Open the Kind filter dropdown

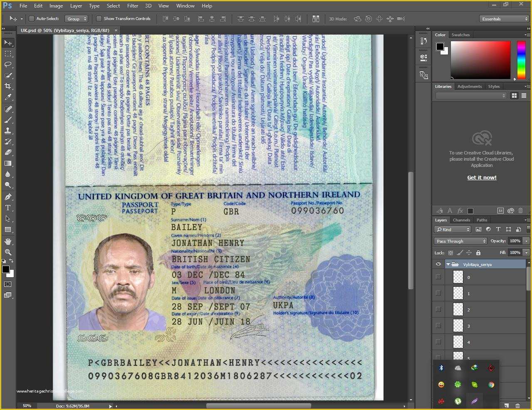(453, 229)
